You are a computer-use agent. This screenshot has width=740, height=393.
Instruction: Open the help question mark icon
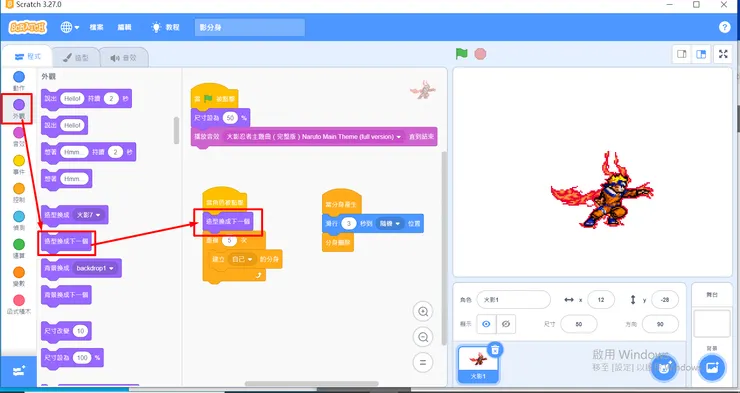(724, 27)
